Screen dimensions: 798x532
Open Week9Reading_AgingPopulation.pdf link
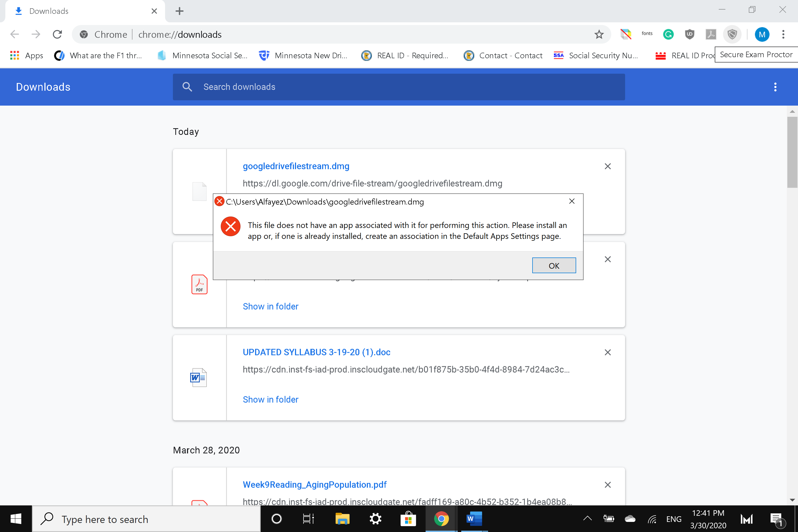tap(314, 484)
